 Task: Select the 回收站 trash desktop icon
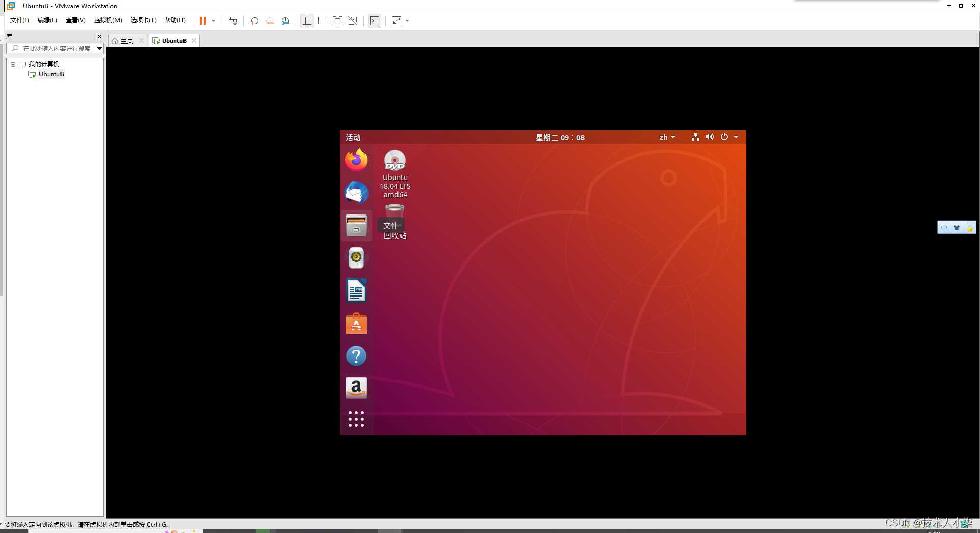coord(395,222)
